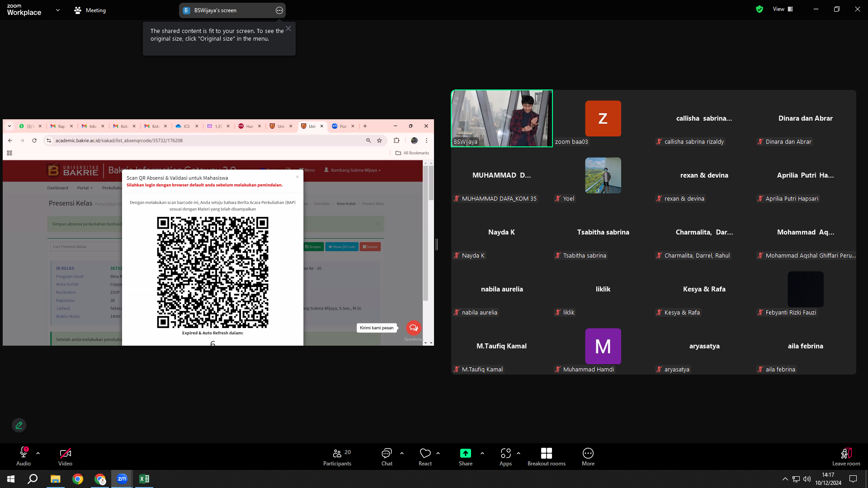Click the Meeting tab
This screenshot has width=868, height=488.
tap(90, 10)
